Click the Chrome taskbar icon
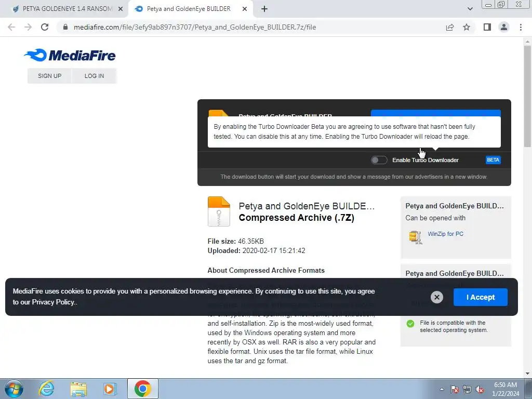Image resolution: width=532 pixels, height=399 pixels. point(143,389)
